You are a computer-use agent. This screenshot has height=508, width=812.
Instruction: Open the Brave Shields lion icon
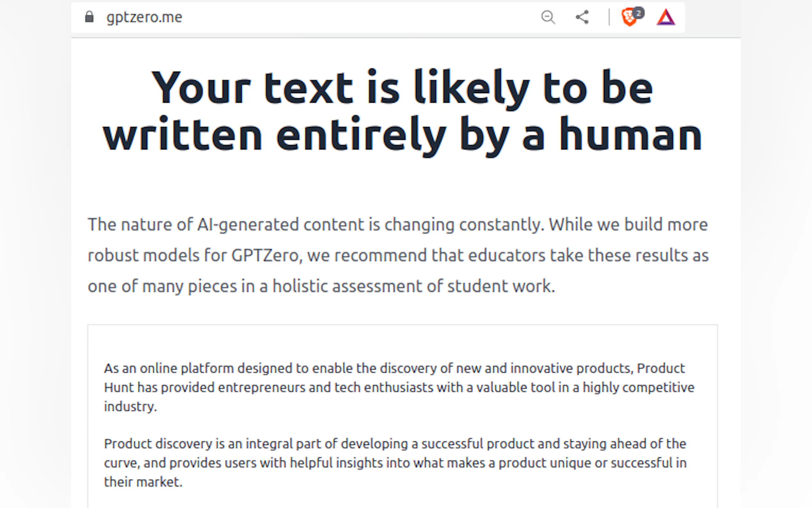coord(629,18)
